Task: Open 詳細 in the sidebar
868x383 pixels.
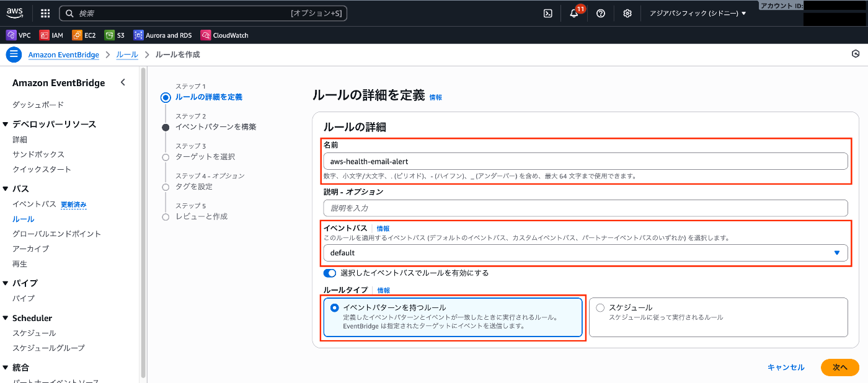Action: 20,139
